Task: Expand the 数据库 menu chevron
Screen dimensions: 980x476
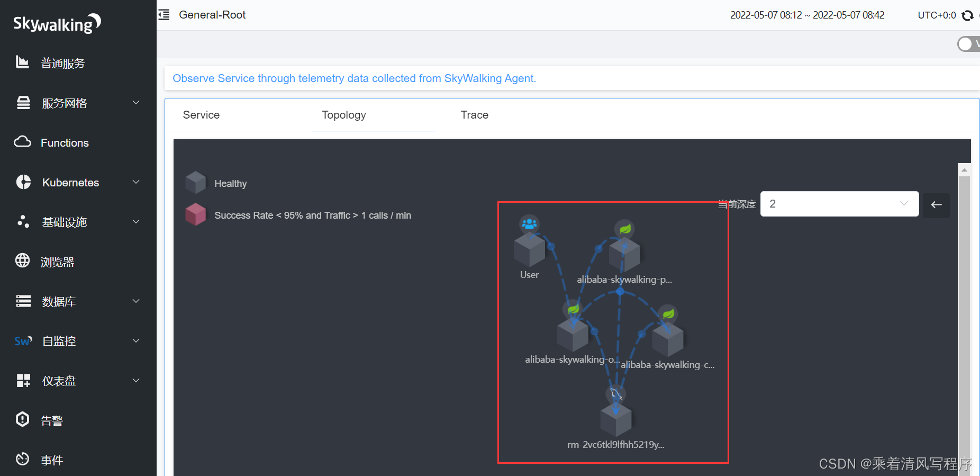Action: (x=136, y=301)
